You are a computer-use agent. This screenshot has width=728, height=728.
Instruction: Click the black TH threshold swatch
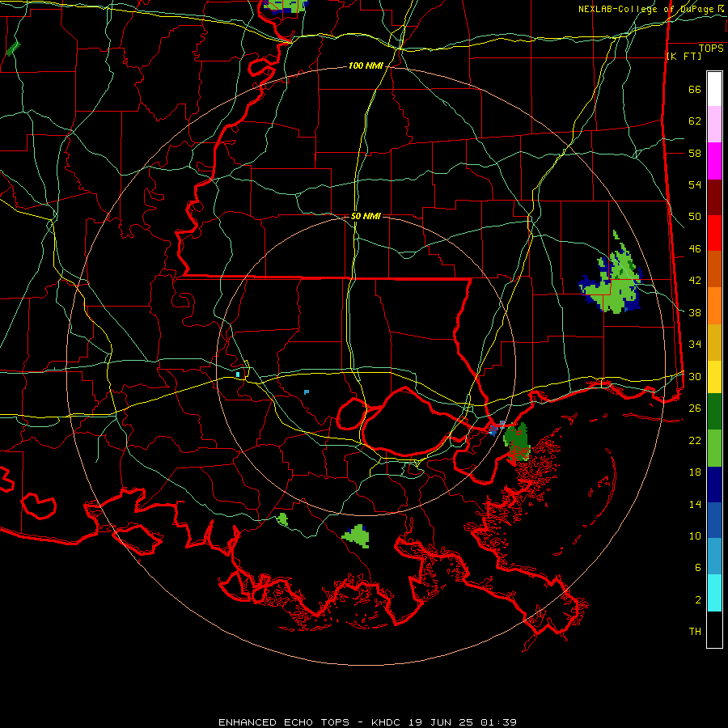click(x=714, y=629)
